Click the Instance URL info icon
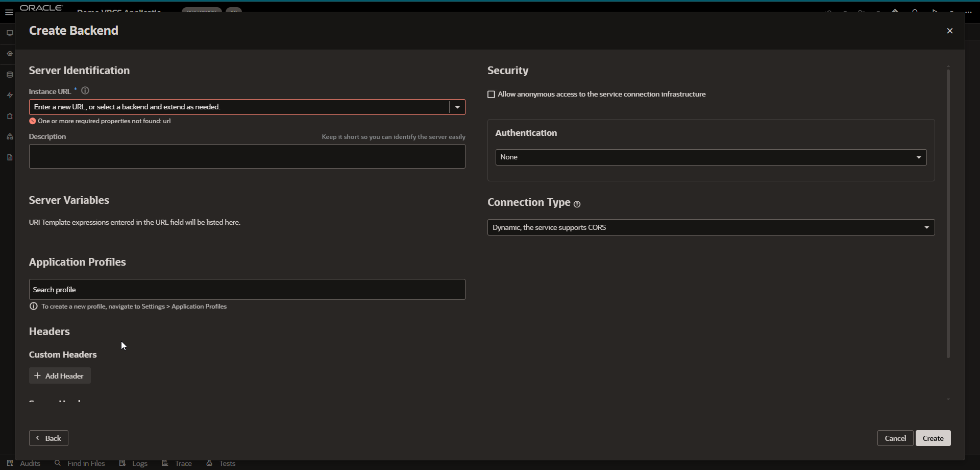The width and height of the screenshot is (980, 470). pos(85,90)
